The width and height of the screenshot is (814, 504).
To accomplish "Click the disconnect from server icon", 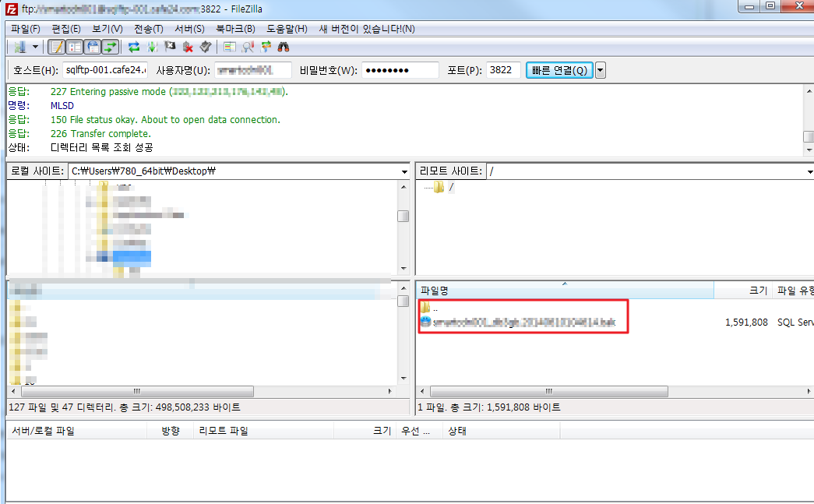I will coord(188,47).
